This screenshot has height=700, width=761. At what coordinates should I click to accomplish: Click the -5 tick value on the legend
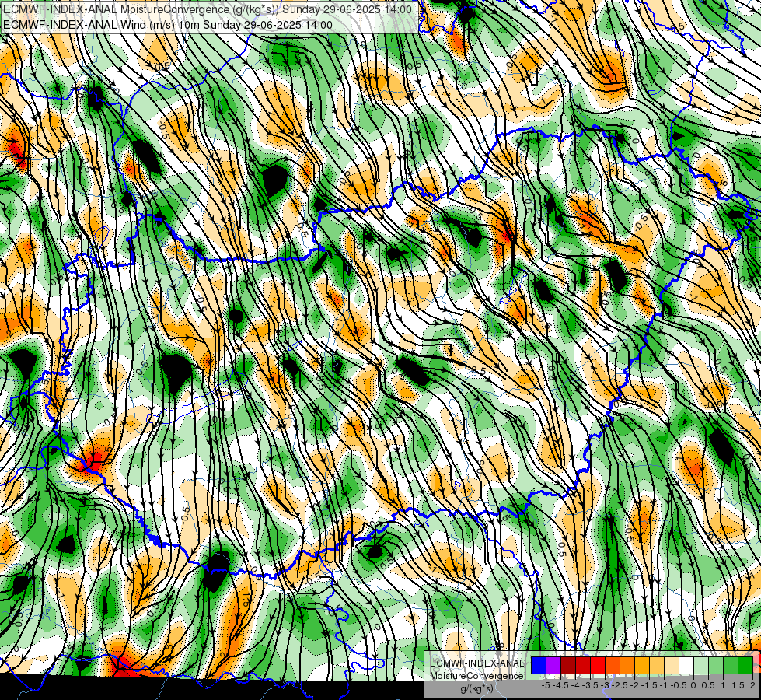(546, 685)
